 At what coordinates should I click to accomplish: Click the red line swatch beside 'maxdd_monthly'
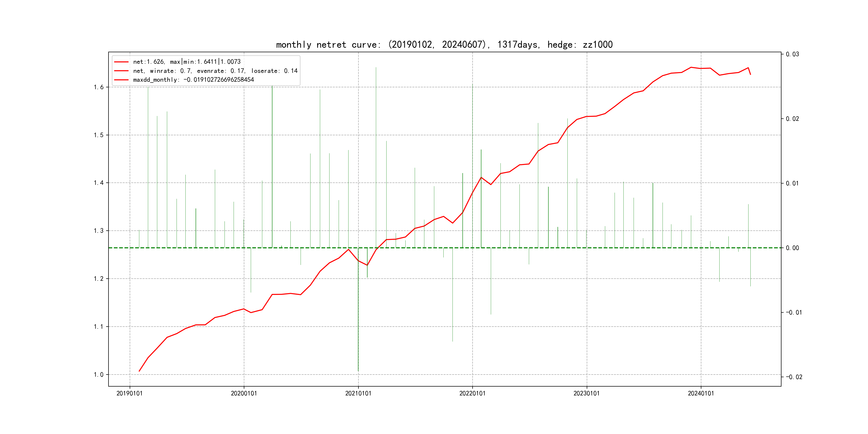pyautogui.click(x=121, y=80)
